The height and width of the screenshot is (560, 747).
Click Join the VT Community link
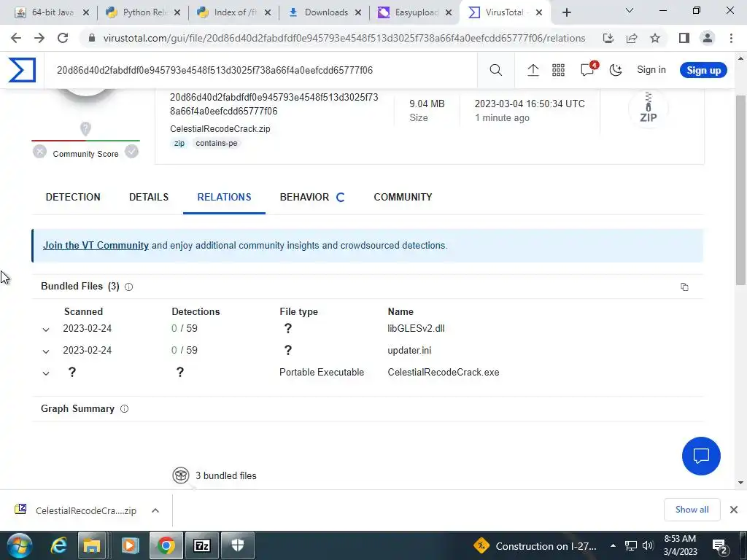(96, 245)
